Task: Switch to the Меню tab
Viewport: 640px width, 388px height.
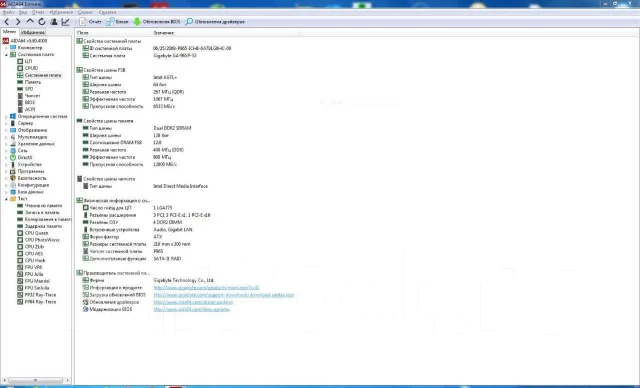Action: click(x=9, y=32)
